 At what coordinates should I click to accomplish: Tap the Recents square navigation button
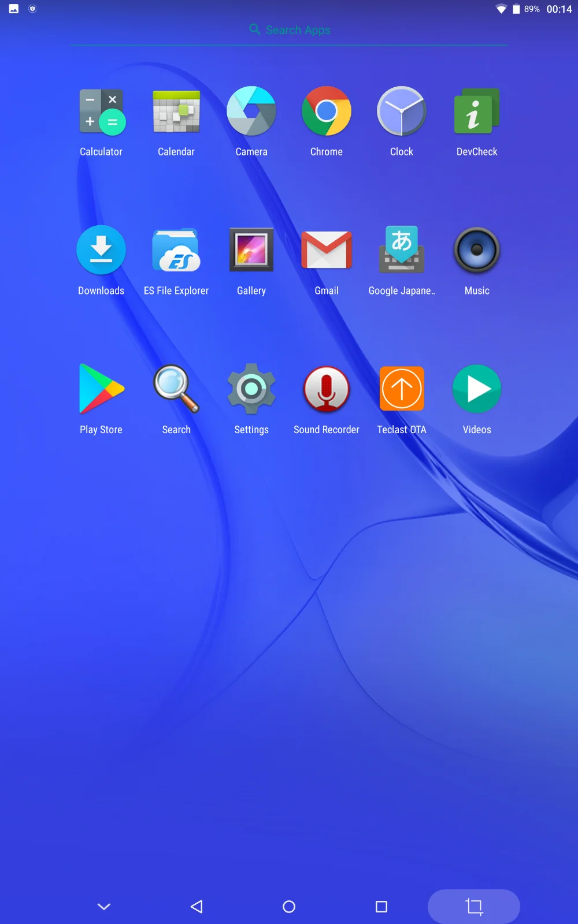(x=381, y=907)
